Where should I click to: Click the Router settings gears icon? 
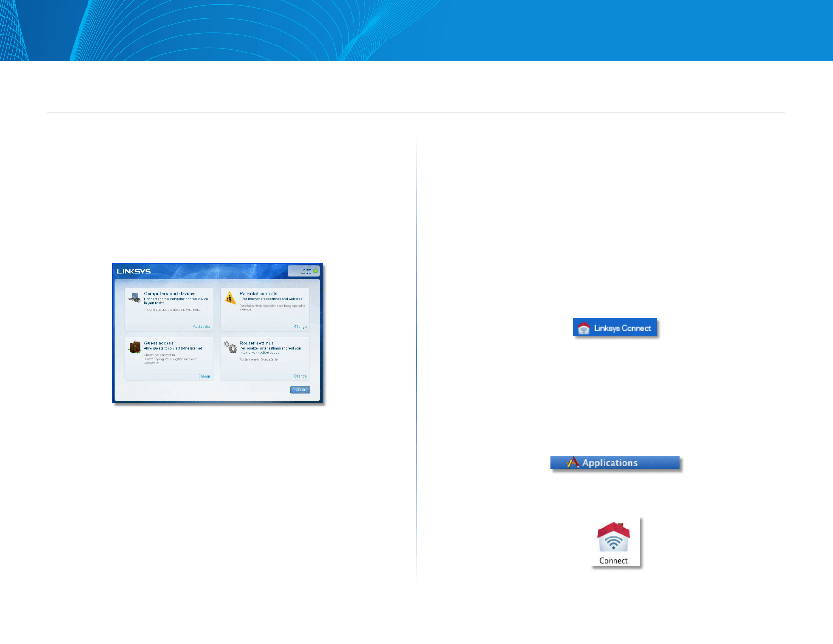click(x=230, y=347)
